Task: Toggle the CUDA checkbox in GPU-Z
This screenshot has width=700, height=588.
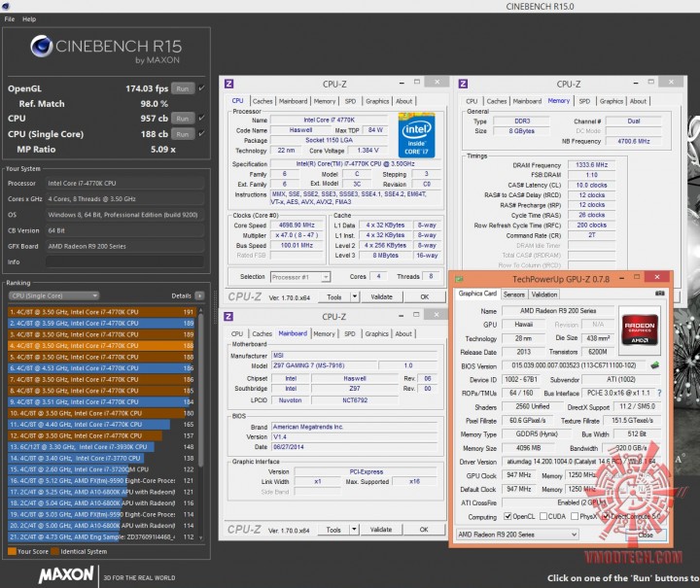Action: coord(543,516)
